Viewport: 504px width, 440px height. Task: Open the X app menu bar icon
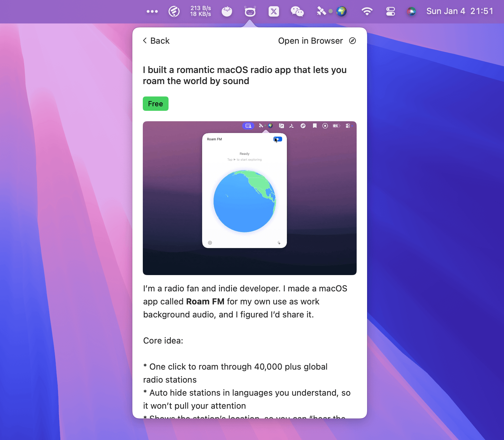click(x=274, y=12)
